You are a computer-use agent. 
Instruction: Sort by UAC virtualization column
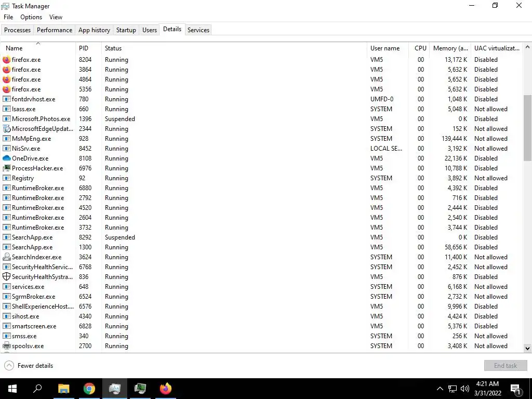(497, 48)
